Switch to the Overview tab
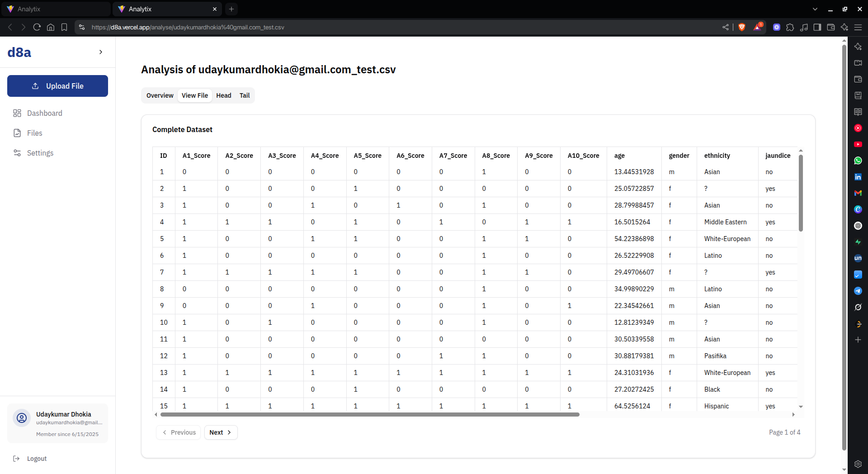The height and width of the screenshot is (474, 868). (x=160, y=95)
